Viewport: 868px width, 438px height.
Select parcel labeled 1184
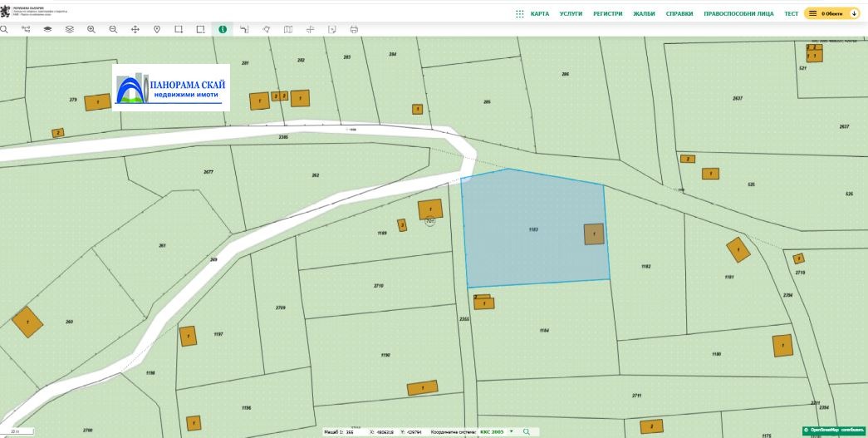click(544, 331)
